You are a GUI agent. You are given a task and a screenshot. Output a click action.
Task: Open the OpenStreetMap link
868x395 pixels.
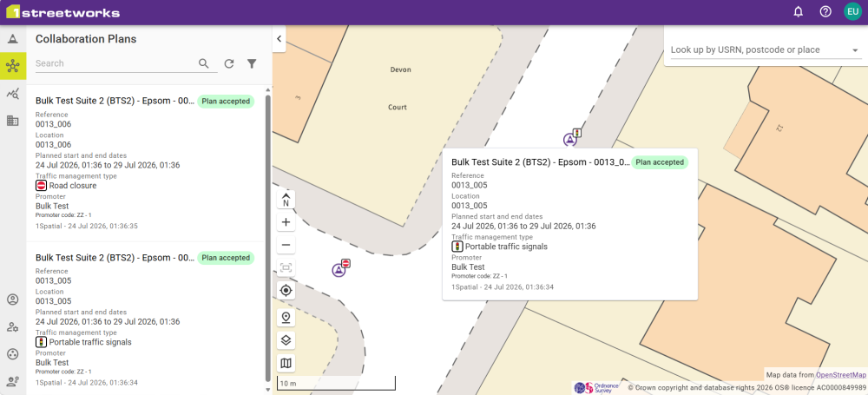click(841, 375)
